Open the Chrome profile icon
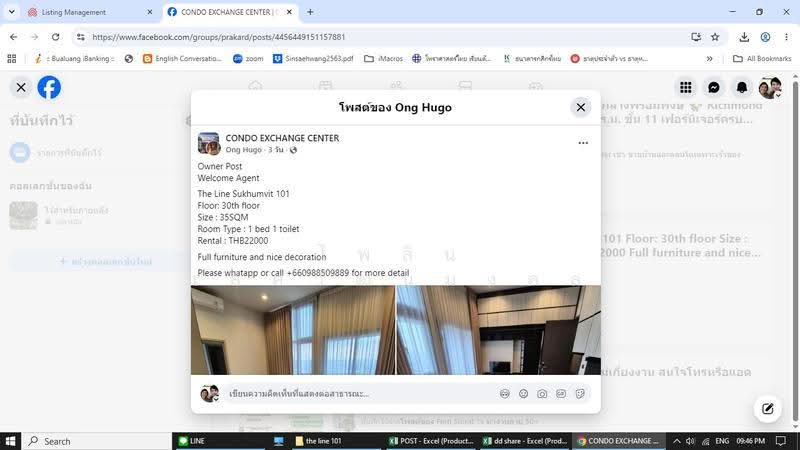Viewport: 800px width, 450px height. pyautogui.click(x=765, y=37)
